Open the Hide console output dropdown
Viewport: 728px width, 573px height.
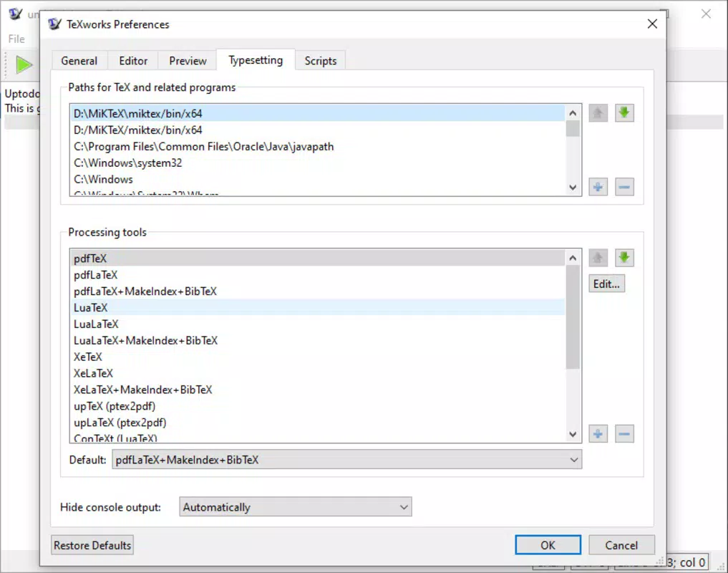(296, 507)
